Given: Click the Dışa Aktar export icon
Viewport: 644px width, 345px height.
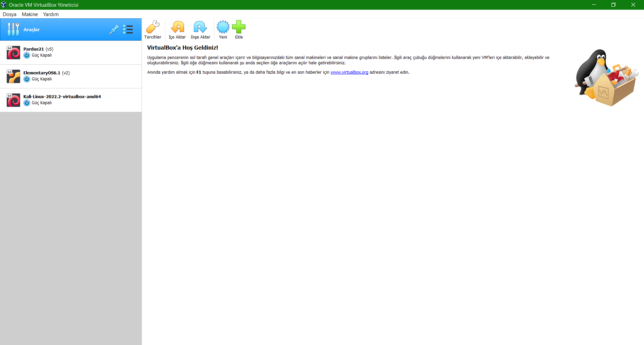Looking at the screenshot, I should tap(200, 27).
